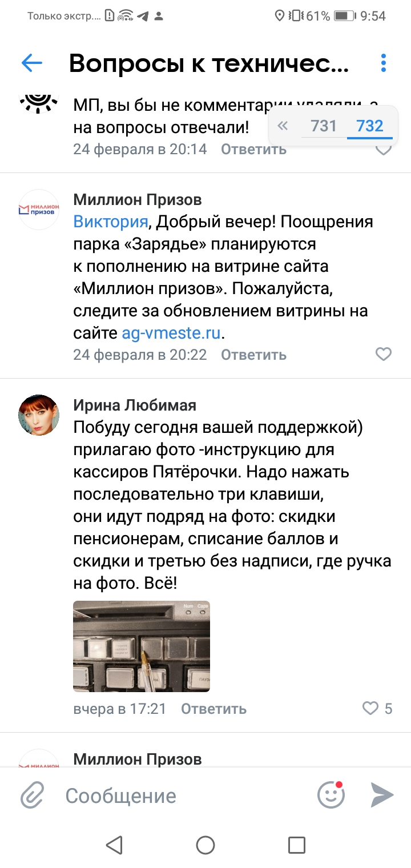Open Ирина Любимая's avatar photo

point(39,415)
